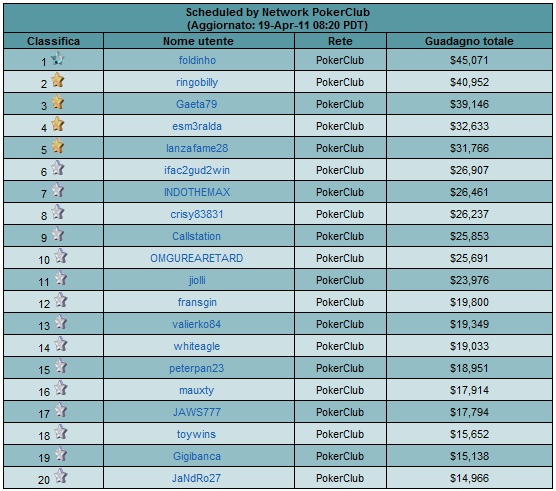The image size is (556, 491).
Task: Click the gold star next to rank 2
Action: tap(57, 80)
